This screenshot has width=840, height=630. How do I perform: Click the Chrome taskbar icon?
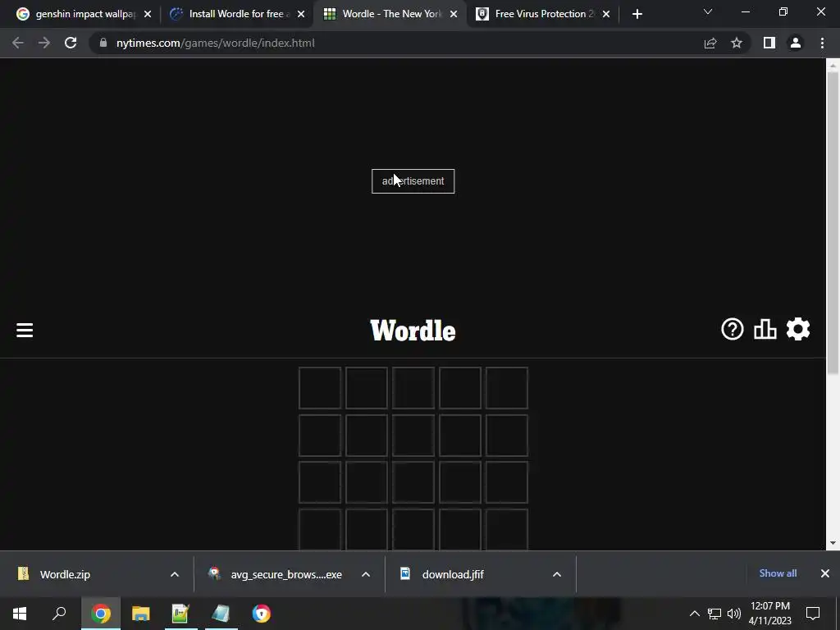pyautogui.click(x=101, y=614)
